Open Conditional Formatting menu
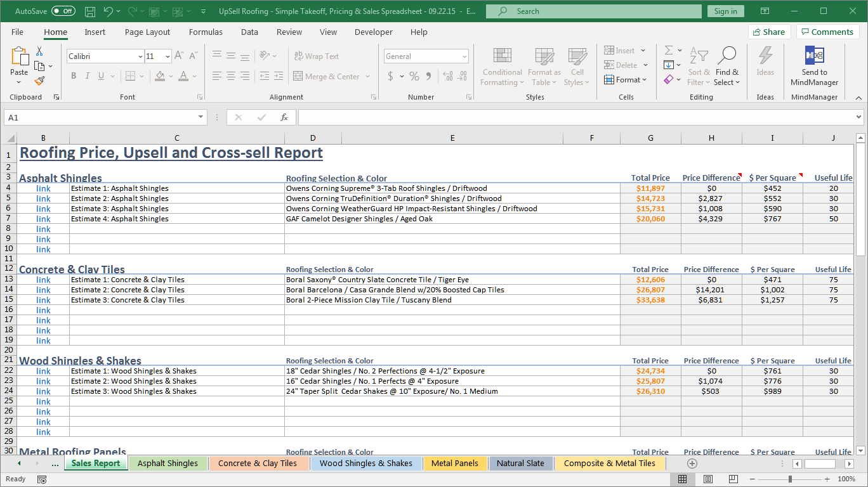The width and height of the screenshot is (868, 487). [502, 67]
